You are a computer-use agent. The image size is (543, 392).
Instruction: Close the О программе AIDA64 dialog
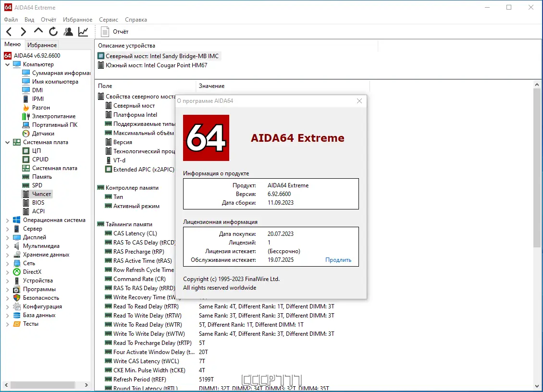[x=359, y=101]
